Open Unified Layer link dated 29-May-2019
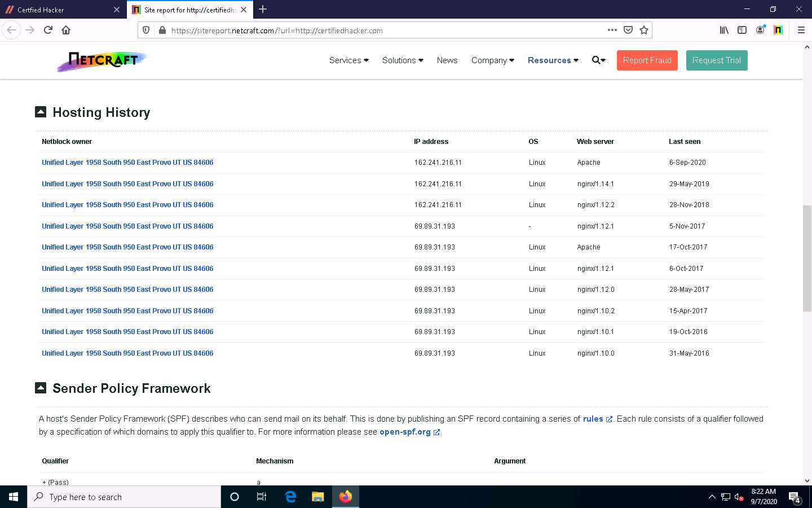 click(x=127, y=184)
